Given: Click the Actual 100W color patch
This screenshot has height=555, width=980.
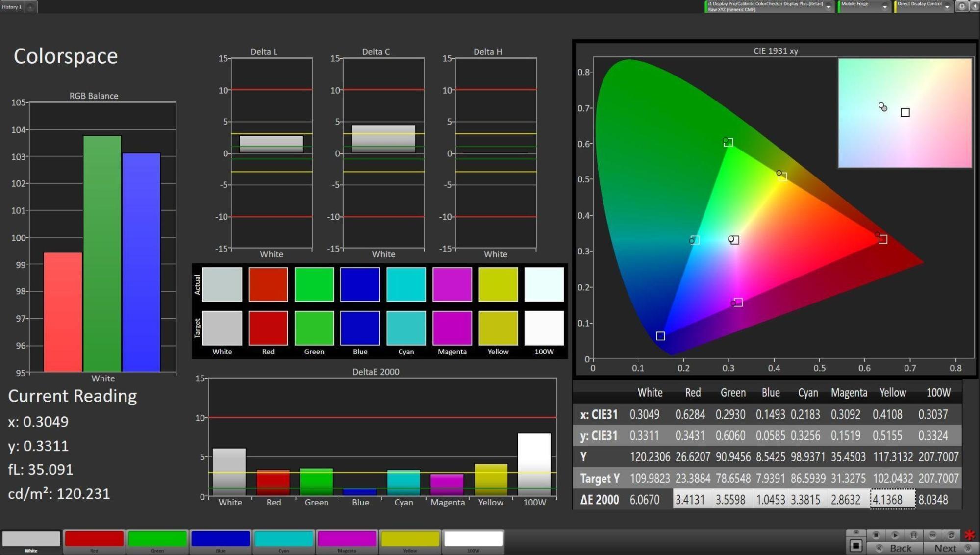Looking at the screenshot, I should (544, 284).
